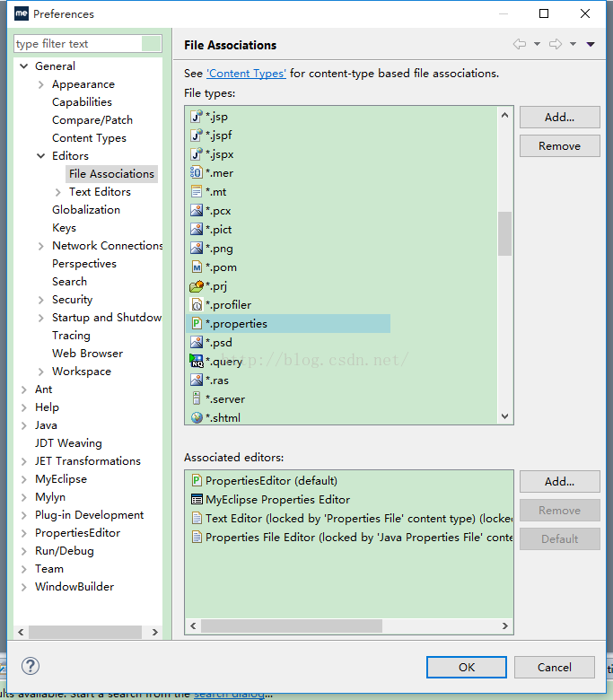Expand the Java preferences node

click(x=24, y=425)
